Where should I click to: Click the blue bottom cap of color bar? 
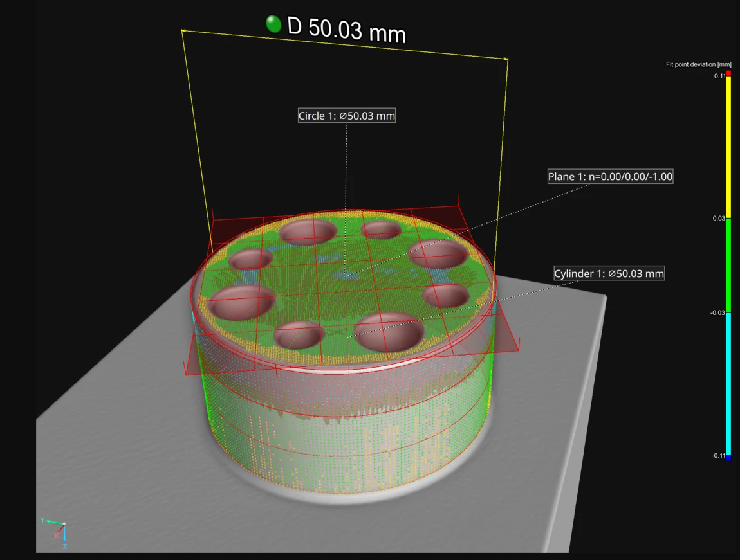(728, 458)
